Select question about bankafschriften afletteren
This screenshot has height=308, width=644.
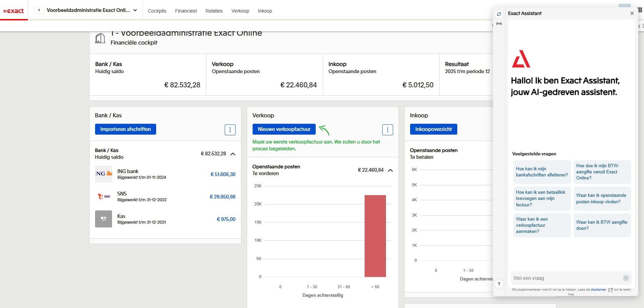pos(542,172)
